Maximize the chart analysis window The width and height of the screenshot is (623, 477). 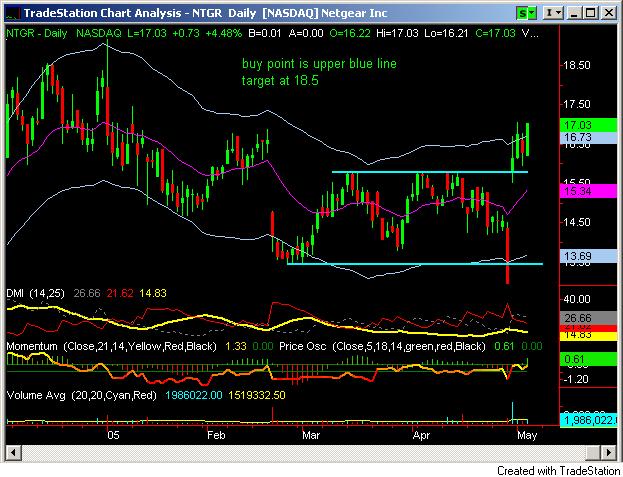591,13
